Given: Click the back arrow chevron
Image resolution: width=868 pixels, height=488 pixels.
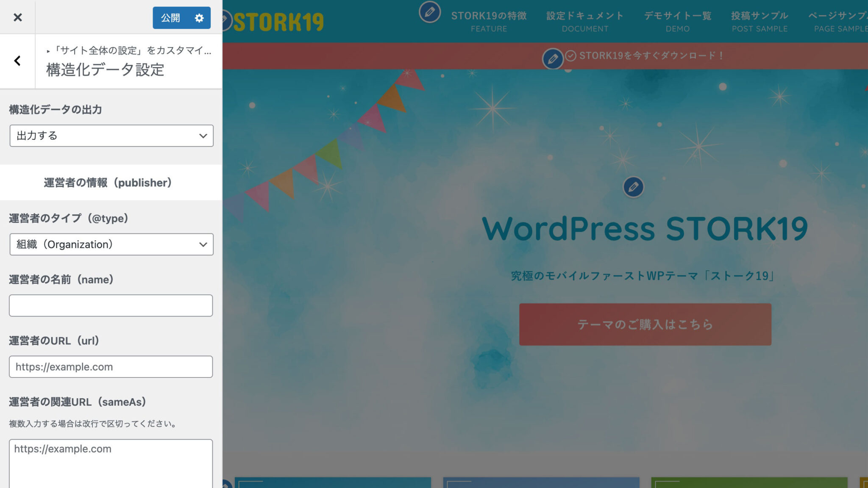Looking at the screenshot, I should tap(17, 61).
